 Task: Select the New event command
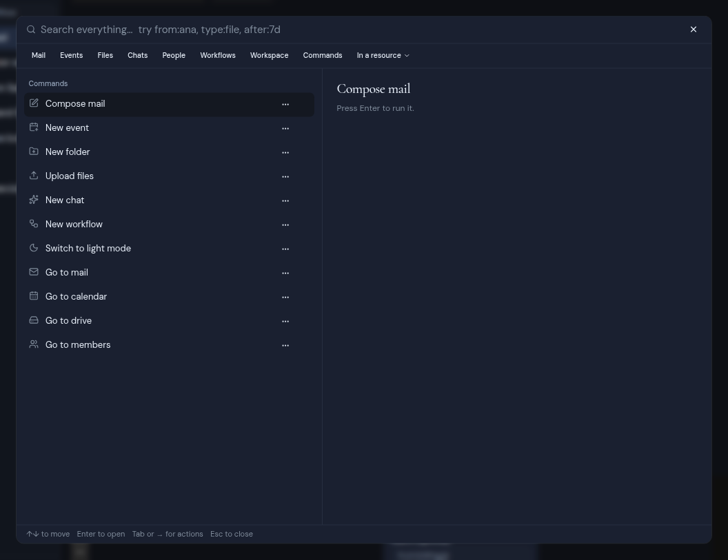[169, 128]
